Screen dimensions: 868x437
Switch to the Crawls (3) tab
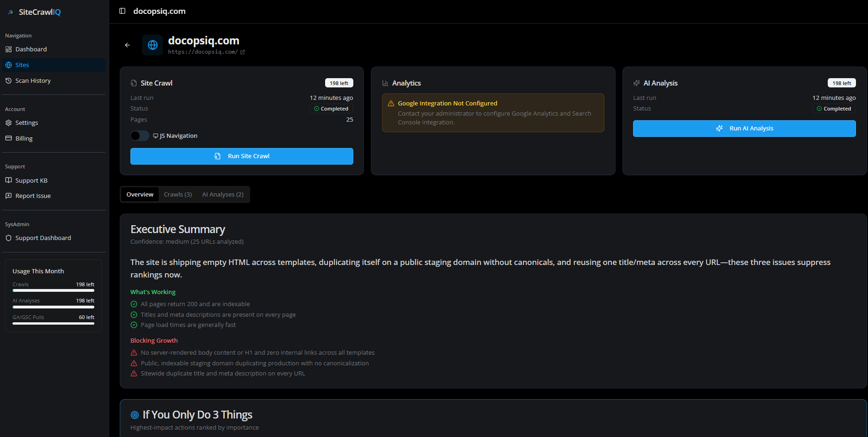(x=178, y=194)
